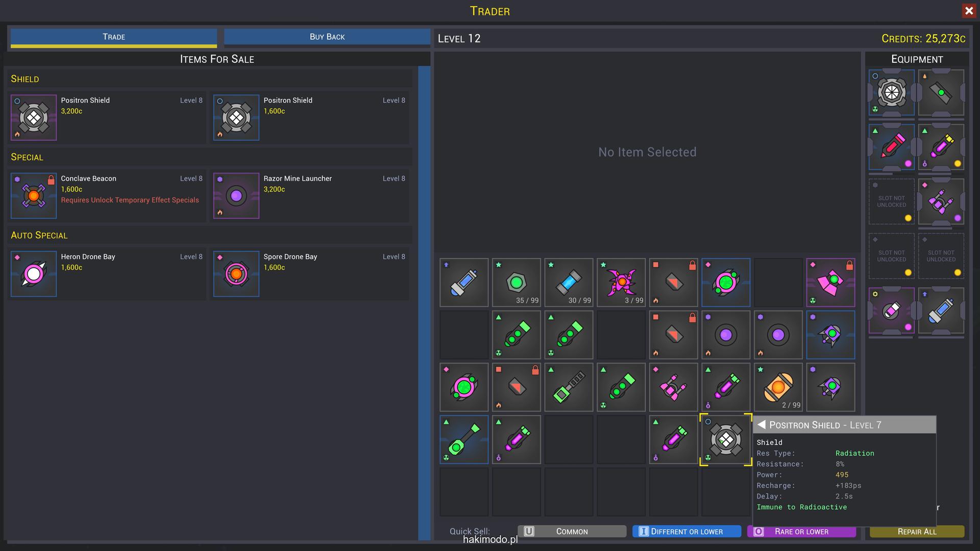The height and width of the screenshot is (551, 980).
Task: Click the Repair All button
Action: coord(917,532)
